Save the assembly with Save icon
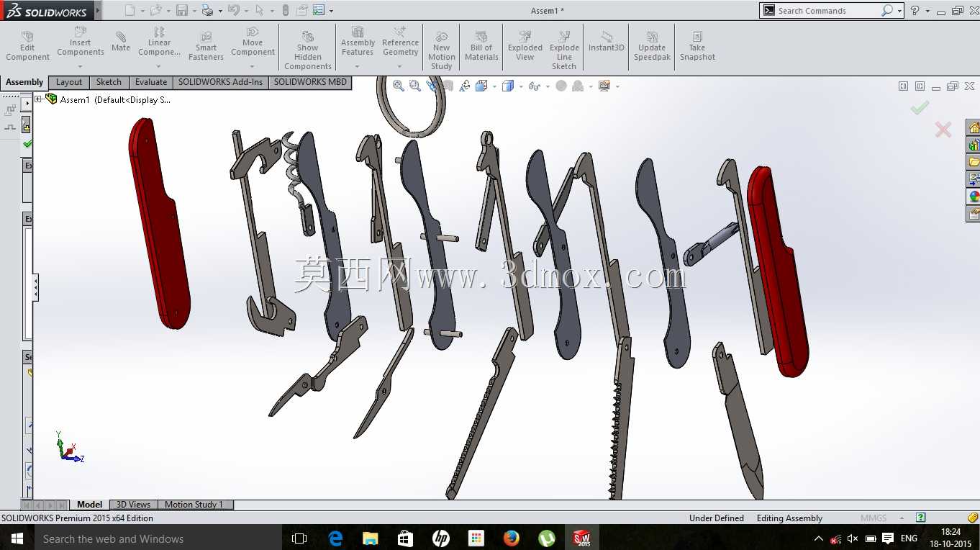Viewport: 980px width, 550px height. tap(182, 10)
